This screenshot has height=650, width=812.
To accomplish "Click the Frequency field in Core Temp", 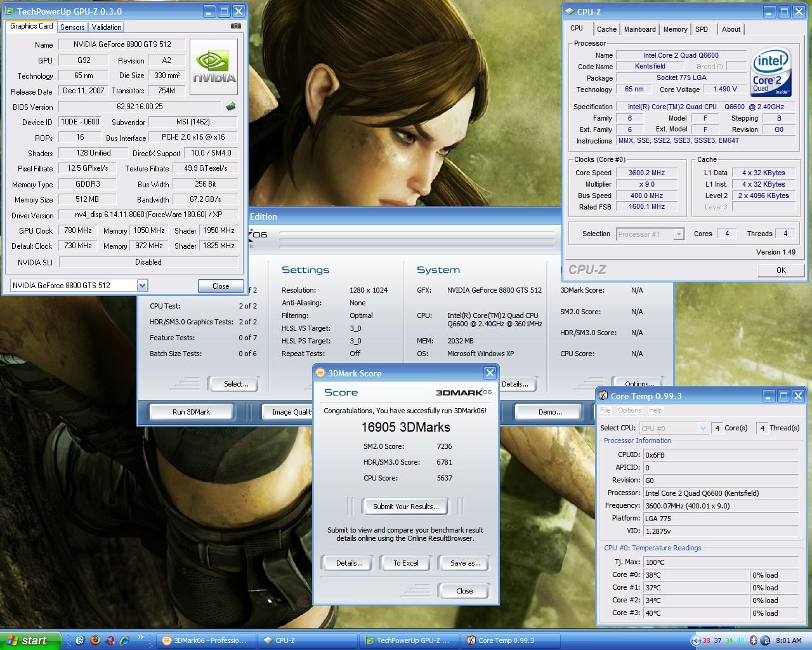I will 721,506.
